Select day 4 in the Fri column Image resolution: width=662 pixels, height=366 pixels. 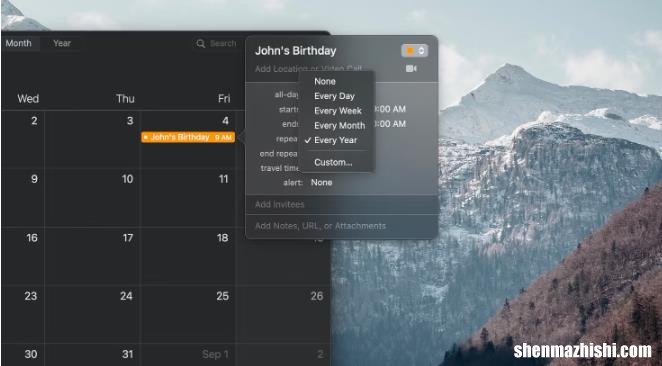click(x=225, y=121)
